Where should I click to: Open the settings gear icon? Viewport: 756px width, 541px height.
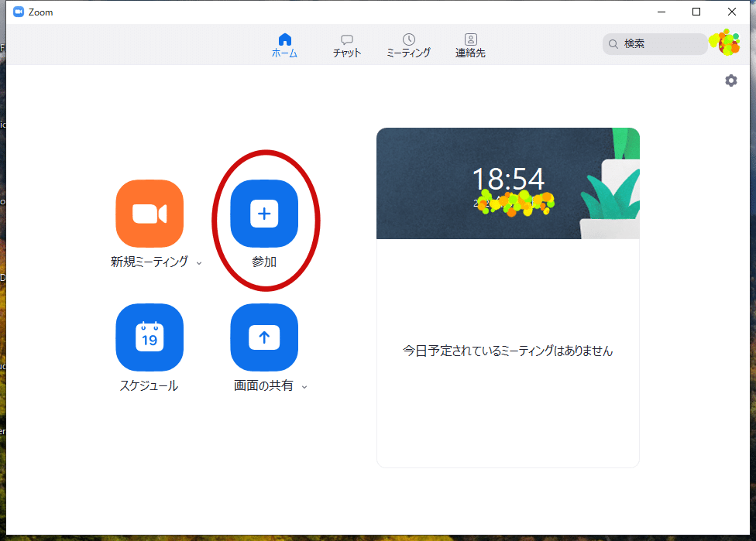[x=730, y=80]
